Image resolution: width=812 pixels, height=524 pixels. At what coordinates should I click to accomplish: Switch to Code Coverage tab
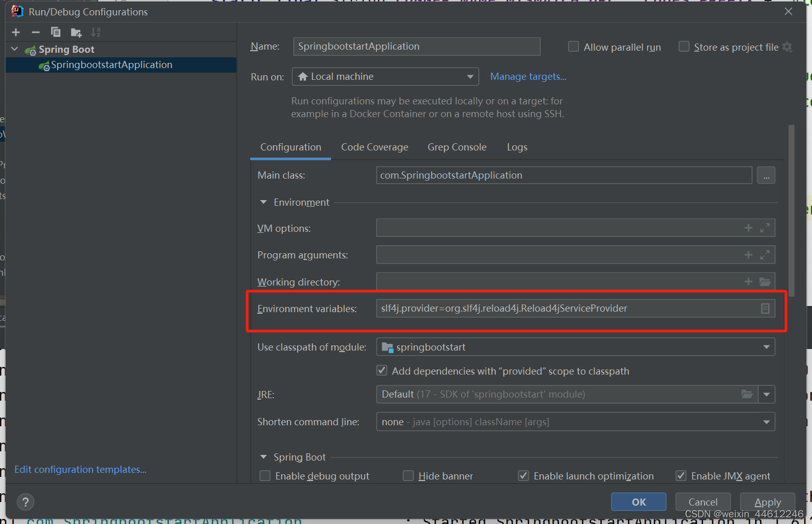pyautogui.click(x=375, y=147)
